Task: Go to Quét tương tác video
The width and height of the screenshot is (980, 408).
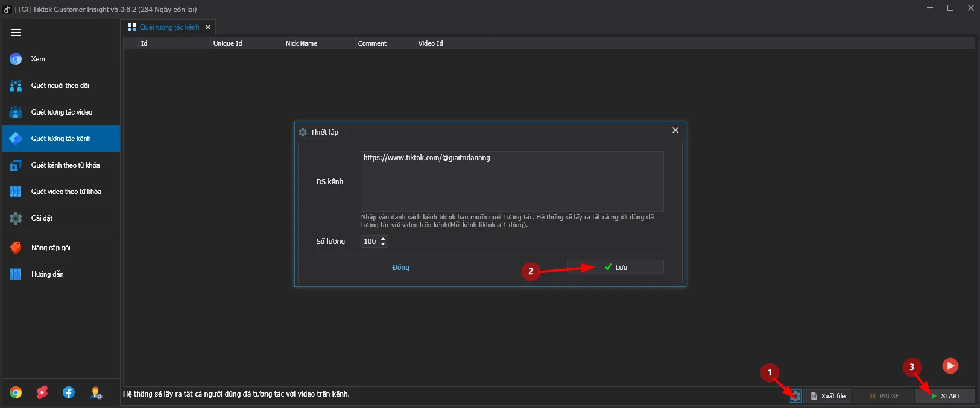Action: pos(61,112)
